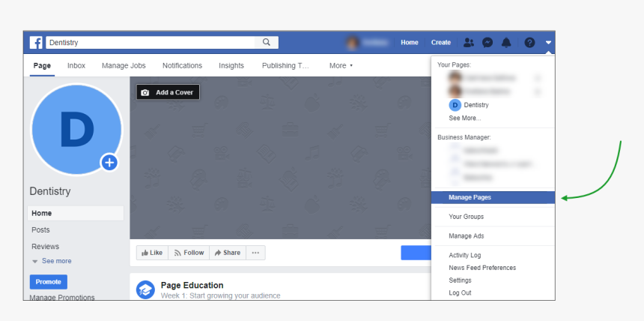The image size is (644, 321).
Task: Click the Share button
Action: tap(228, 253)
